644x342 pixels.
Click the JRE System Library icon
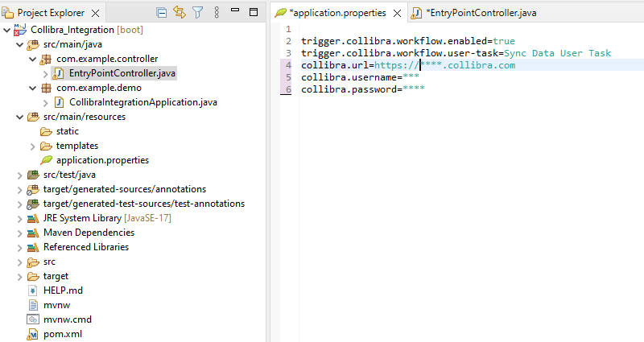pos(33,218)
